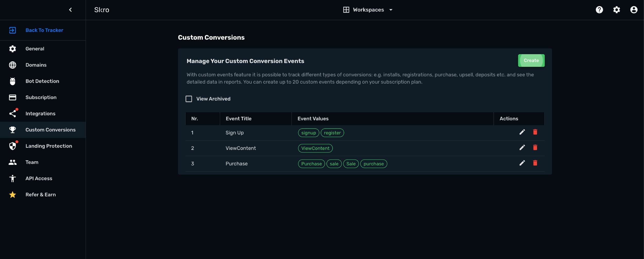This screenshot has width=644, height=259.
Task: Expand the Workspaces dropdown arrow
Action: pos(391,10)
